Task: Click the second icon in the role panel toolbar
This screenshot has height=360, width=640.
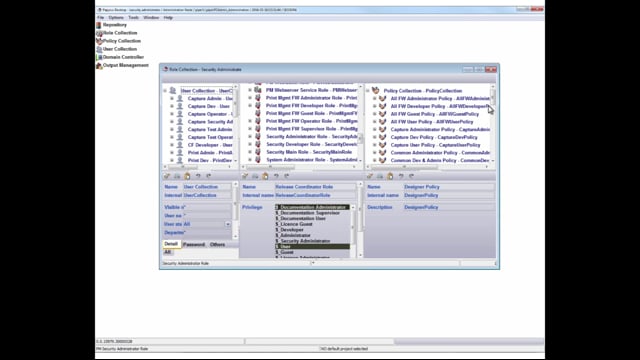Action: (x=255, y=176)
